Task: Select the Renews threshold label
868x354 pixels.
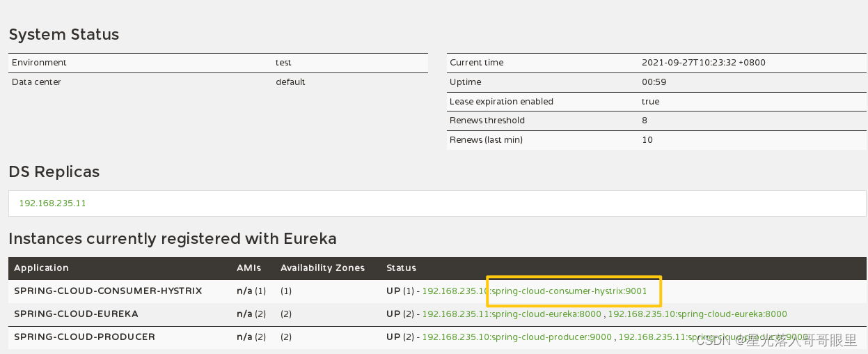Action: pyautogui.click(x=487, y=121)
